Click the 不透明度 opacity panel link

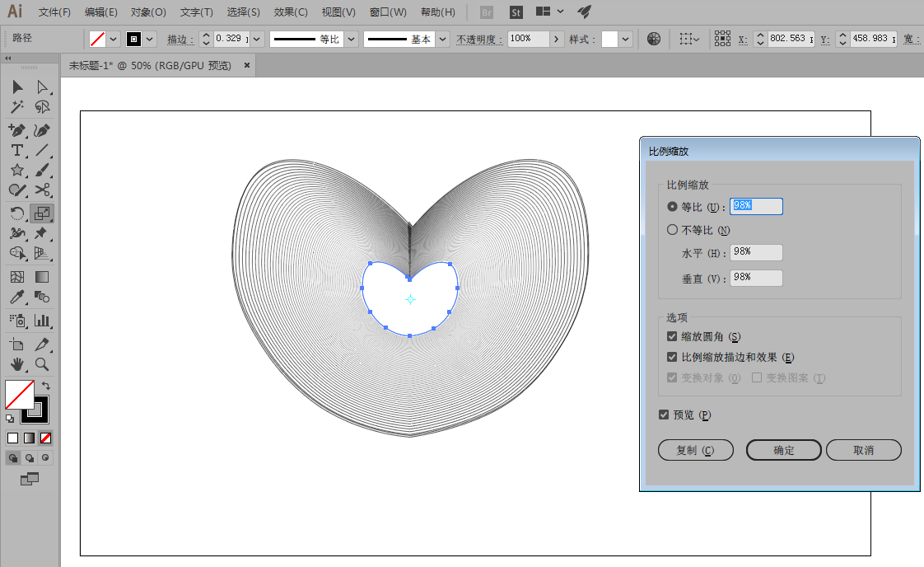479,40
